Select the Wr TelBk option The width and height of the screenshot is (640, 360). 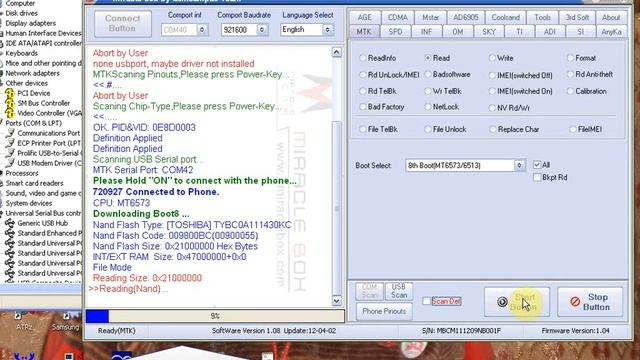pyautogui.click(x=428, y=91)
